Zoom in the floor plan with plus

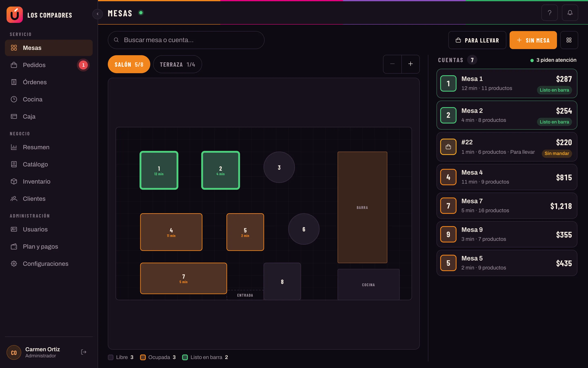410,64
